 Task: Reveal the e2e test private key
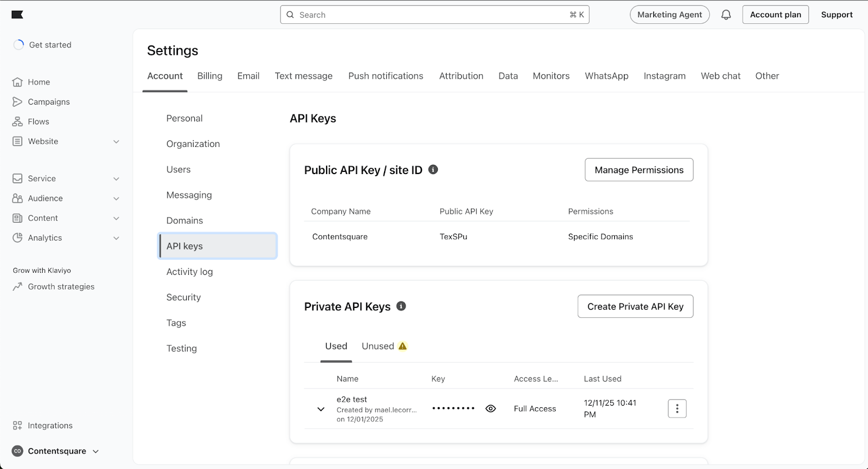pos(490,409)
